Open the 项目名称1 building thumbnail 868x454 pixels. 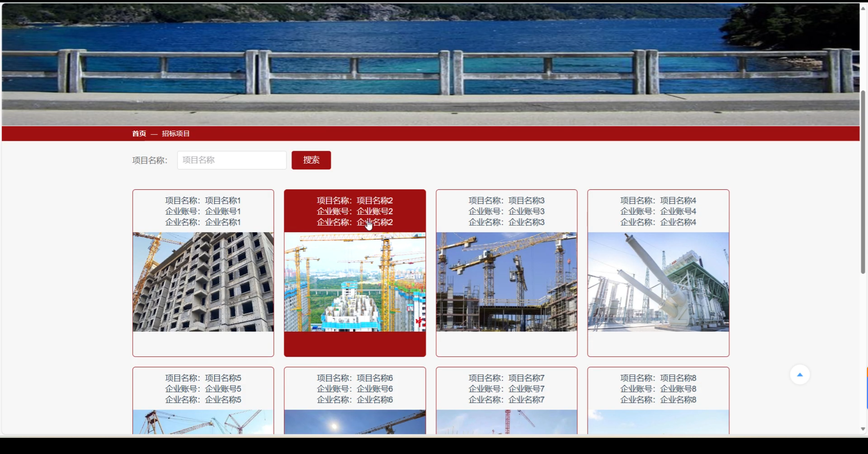click(203, 282)
